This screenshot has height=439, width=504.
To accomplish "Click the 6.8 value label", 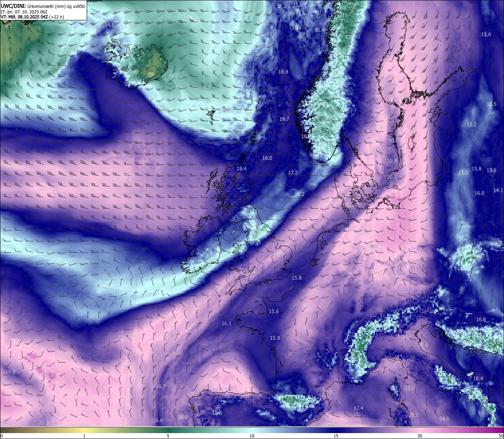I will [208, 87].
